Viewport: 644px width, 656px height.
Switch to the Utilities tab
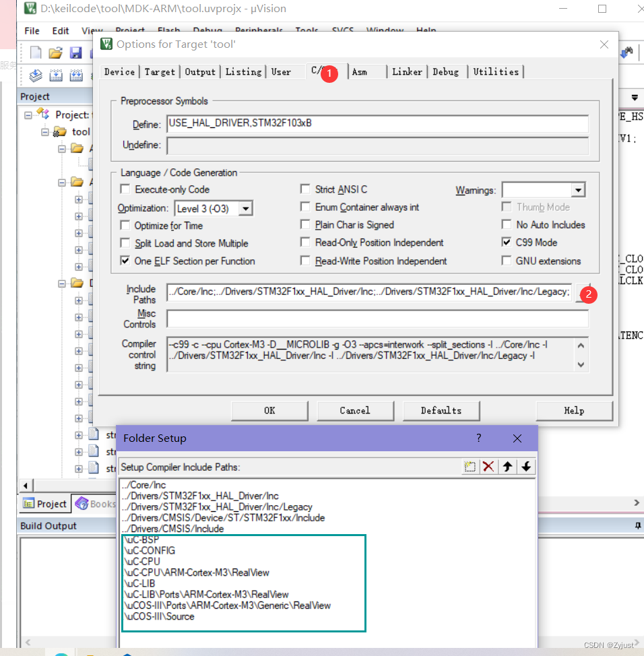coord(496,71)
